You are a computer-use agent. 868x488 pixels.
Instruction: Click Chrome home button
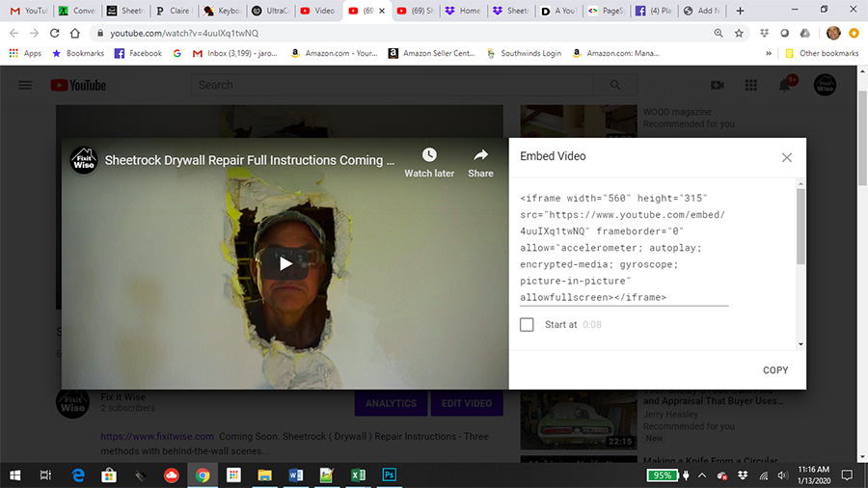(74, 33)
